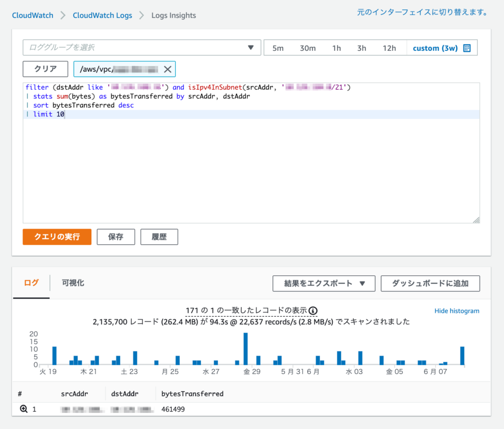Click inside the query editor text area
The height and width of the screenshot is (429, 504).
[251, 168]
